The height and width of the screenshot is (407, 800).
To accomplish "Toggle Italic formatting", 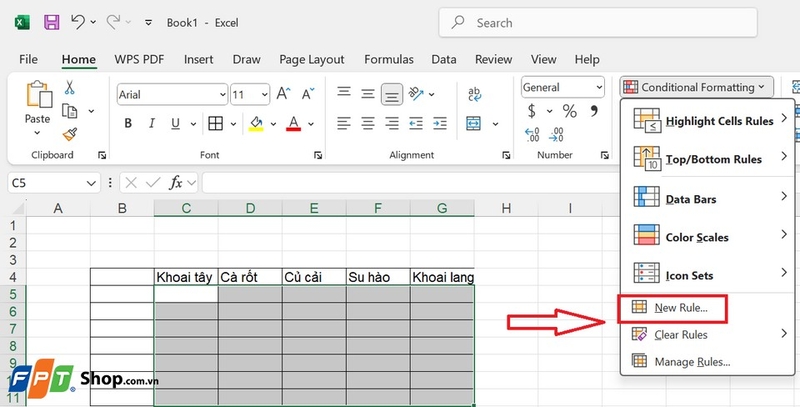I will 152,123.
